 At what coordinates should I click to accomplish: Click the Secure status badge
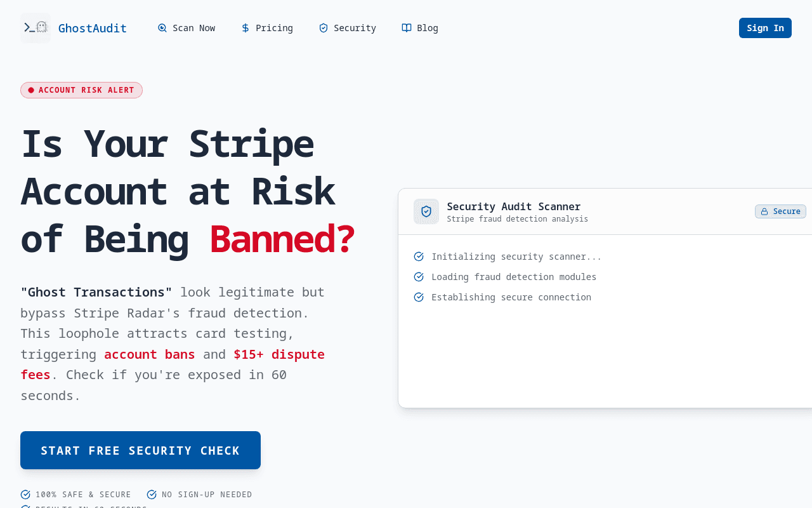(x=780, y=211)
